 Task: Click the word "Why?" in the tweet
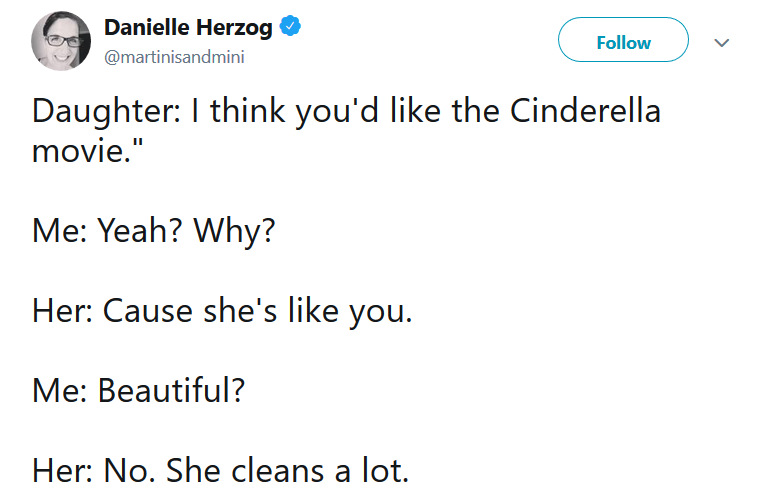coord(234,232)
